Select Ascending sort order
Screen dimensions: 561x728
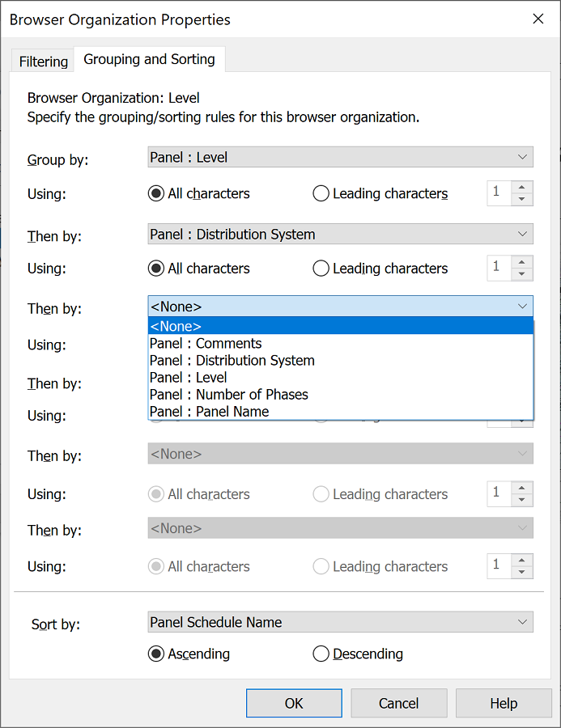[157, 654]
